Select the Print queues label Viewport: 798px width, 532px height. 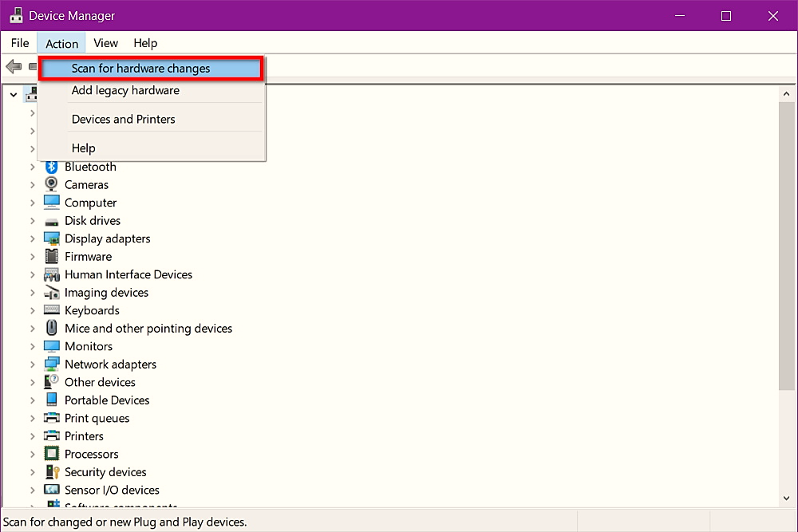coord(97,419)
